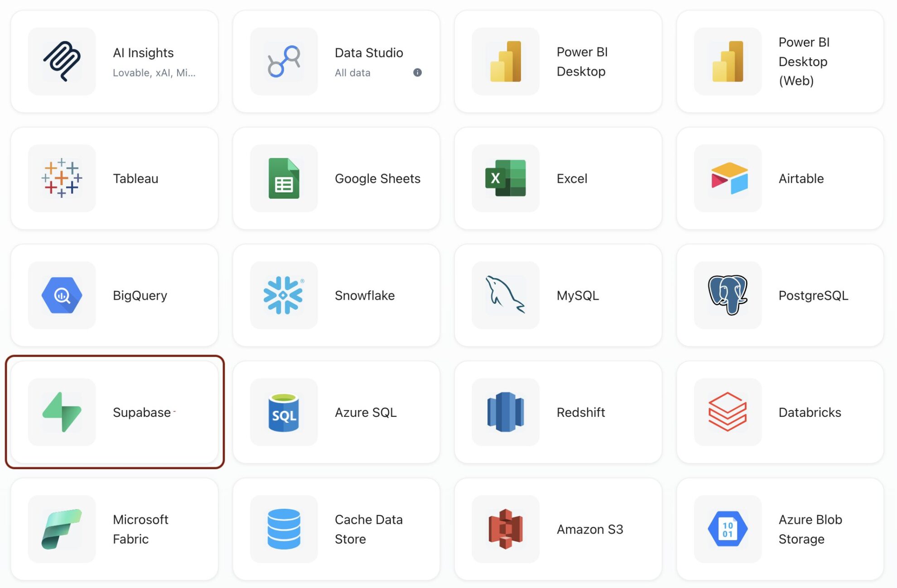Screen dimensions: 897x588
Task: Click the "Tableau" label
Action: [135, 179]
